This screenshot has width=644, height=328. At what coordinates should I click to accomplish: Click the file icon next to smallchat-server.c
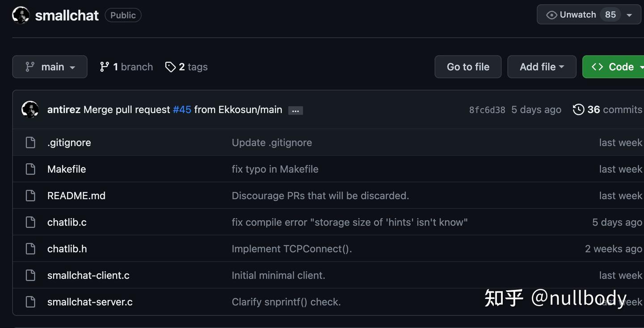pyautogui.click(x=30, y=302)
